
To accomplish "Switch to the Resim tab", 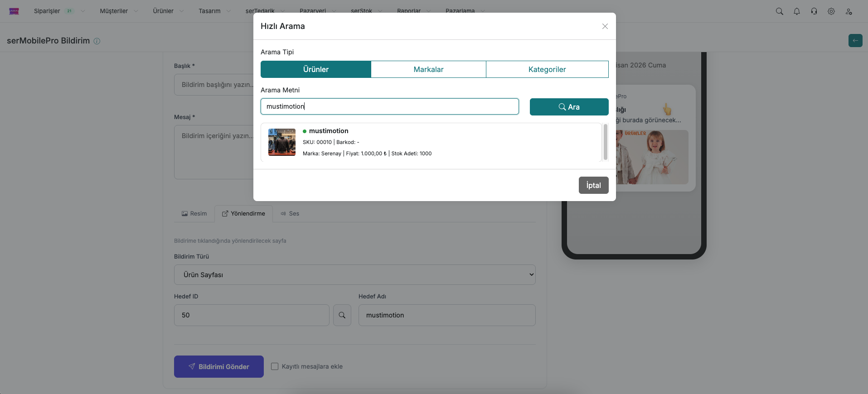I will click(194, 214).
